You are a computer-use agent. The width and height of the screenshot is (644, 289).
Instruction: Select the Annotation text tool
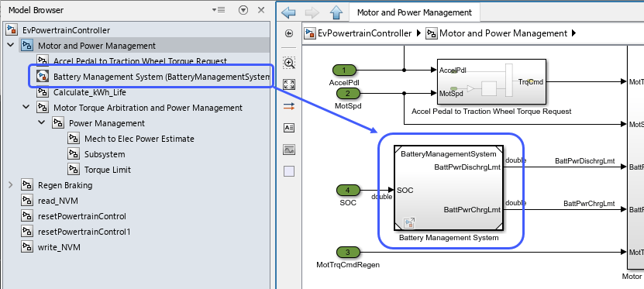(x=289, y=128)
